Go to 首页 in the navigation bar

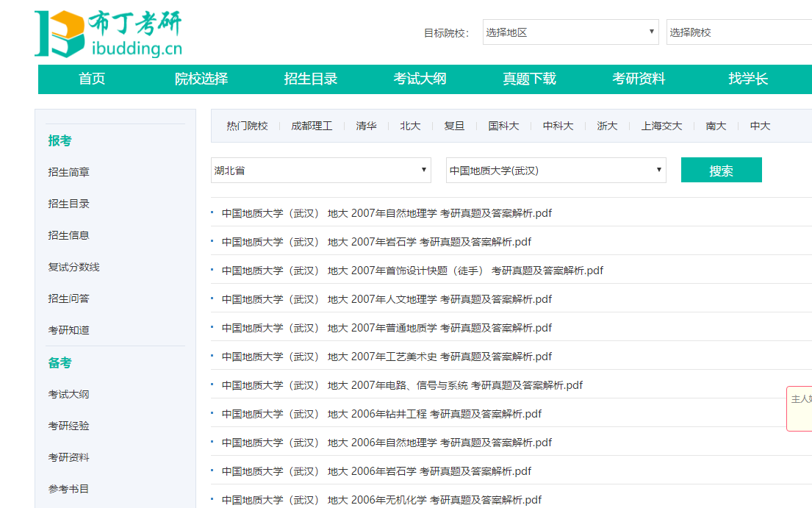point(92,79)
